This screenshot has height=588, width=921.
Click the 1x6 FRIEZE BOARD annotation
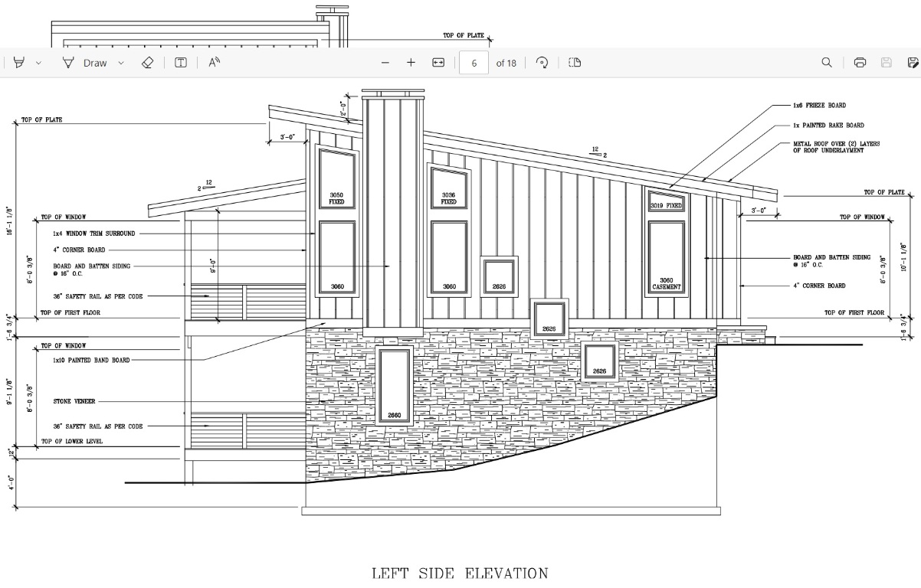point(819,106)
